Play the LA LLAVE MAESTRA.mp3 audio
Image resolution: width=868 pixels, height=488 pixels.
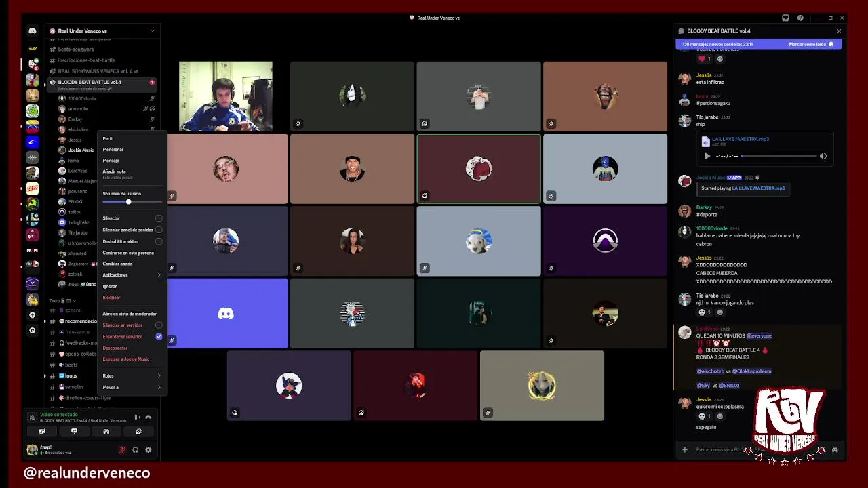click(x=707, y=156)
